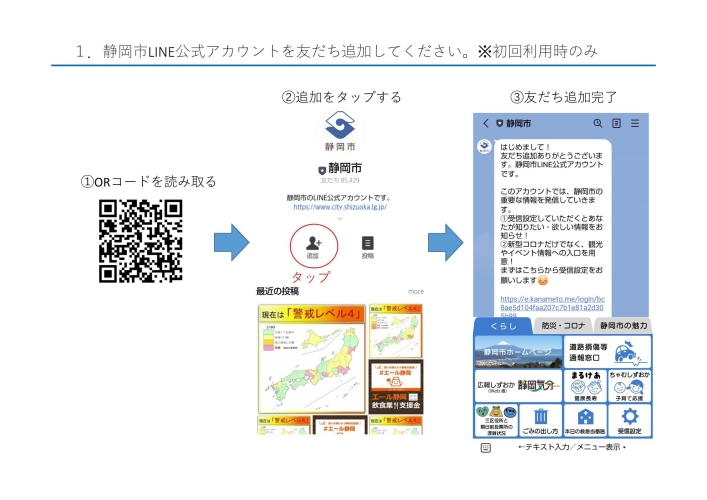Viewport: 707px width, 500px height.
Task: Switch to the 静岡市の魅力 tab
Action: pos(623,326)
